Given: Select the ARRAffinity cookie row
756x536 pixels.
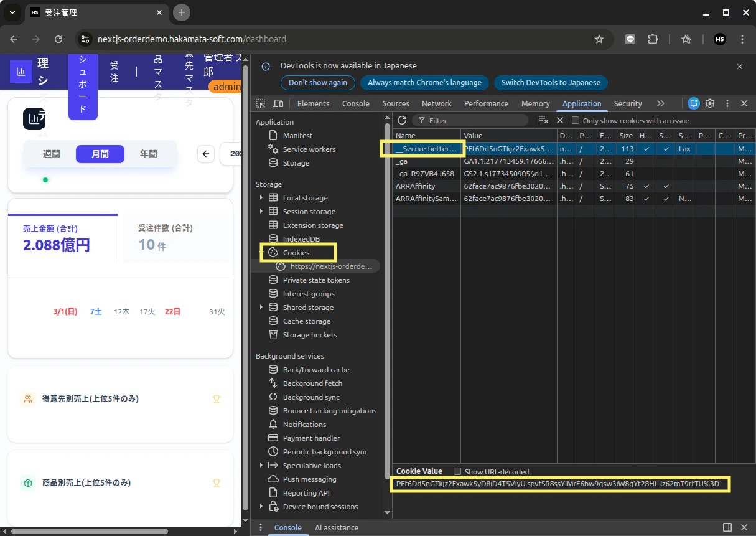Looking at the screenshot, I should (x=574, y=186).
